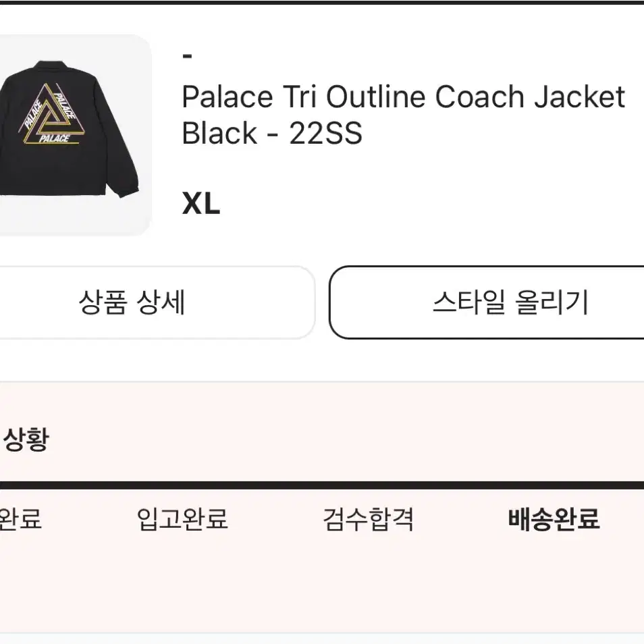The image size is (644, 644).
Task: Click the XL size label
Action: click(x=201, y=203)
